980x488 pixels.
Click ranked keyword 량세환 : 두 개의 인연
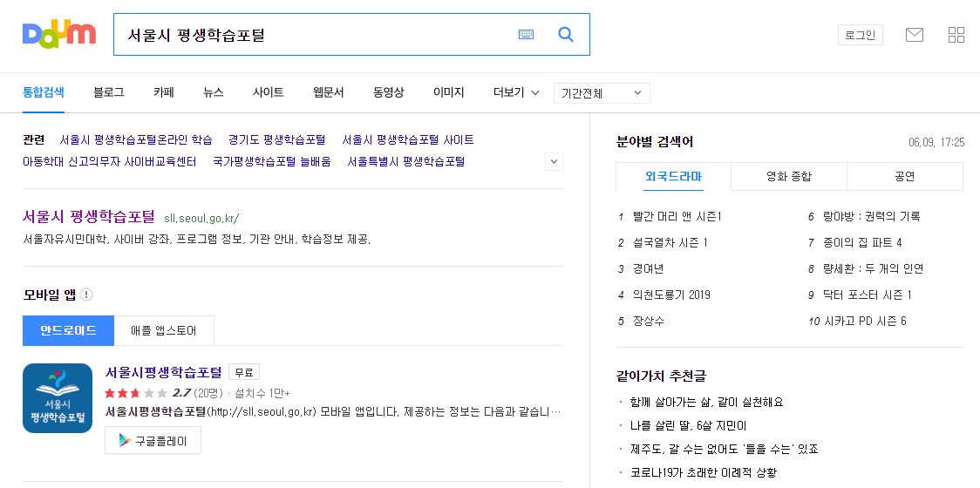(x=873, y=269)
